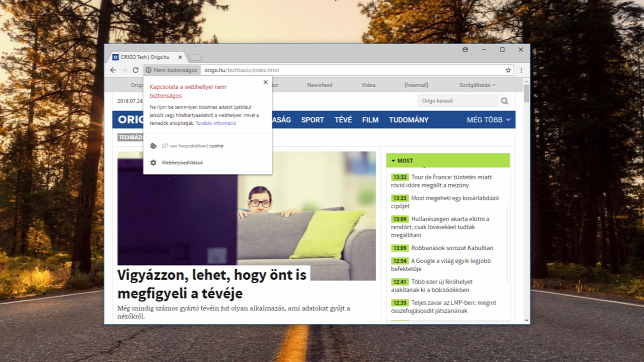Open the MÉG TÖBB dropdown menu
644x362 pixels.
pyautogui.click(x=488, y=120)
